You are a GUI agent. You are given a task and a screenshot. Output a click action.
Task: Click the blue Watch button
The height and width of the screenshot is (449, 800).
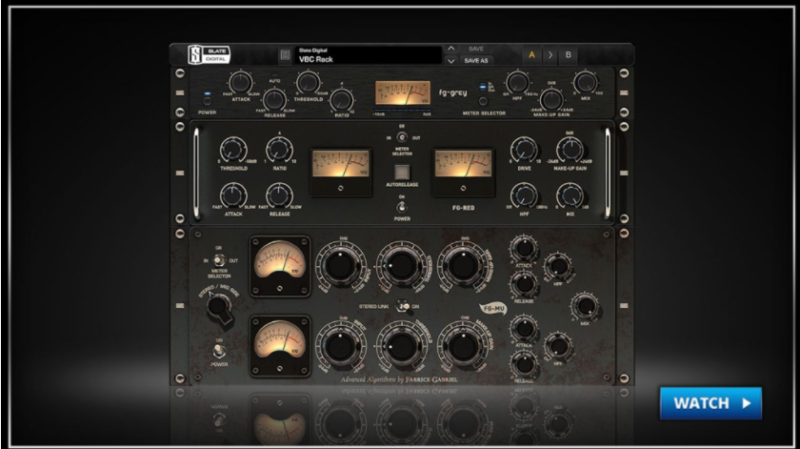(x=710, y=403)
